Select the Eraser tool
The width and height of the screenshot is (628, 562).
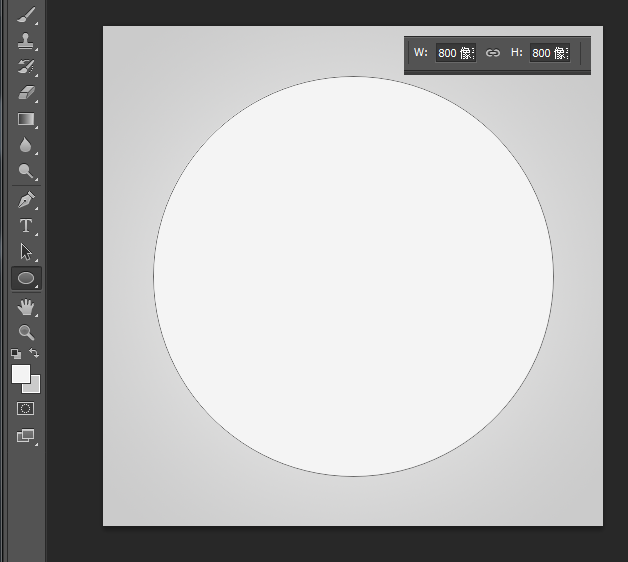26,93
